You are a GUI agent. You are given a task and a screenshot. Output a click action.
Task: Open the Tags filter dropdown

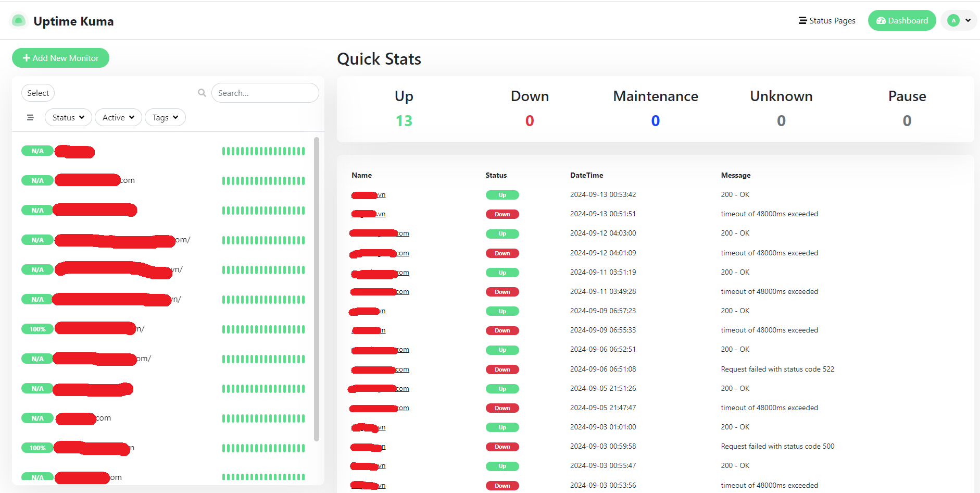pos(165,117)
